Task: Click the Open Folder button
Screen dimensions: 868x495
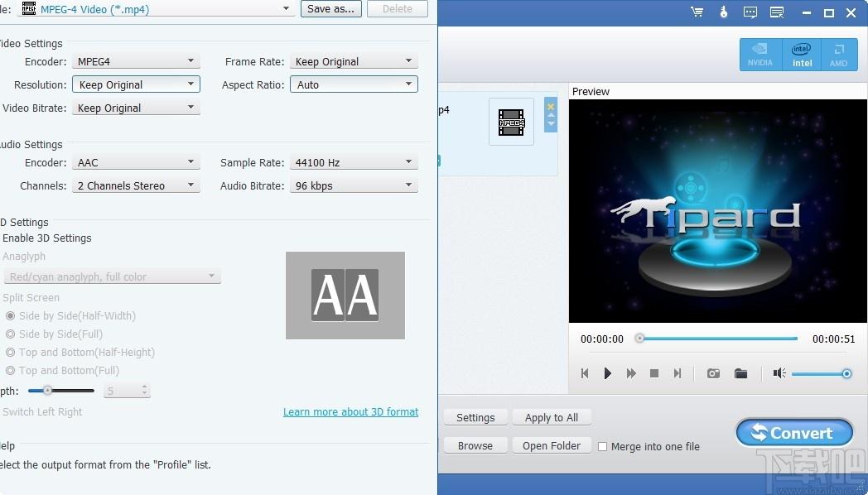Action: click(x=552, y=446)
